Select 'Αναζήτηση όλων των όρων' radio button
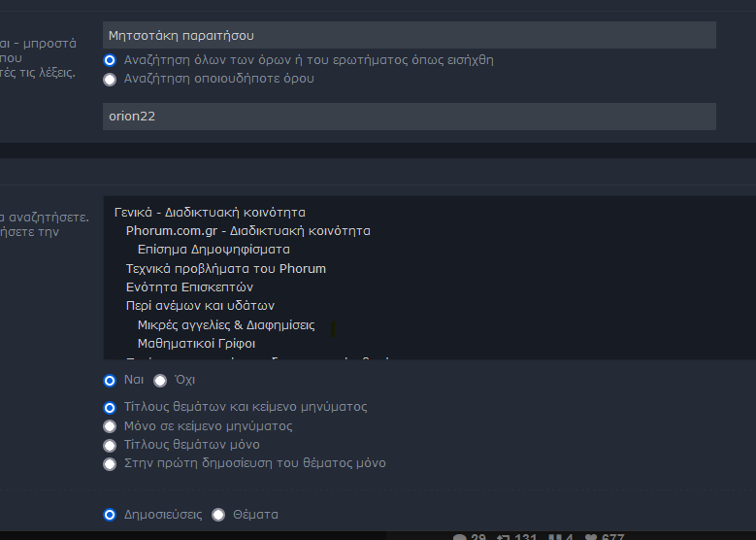 (x=110, y=60)
